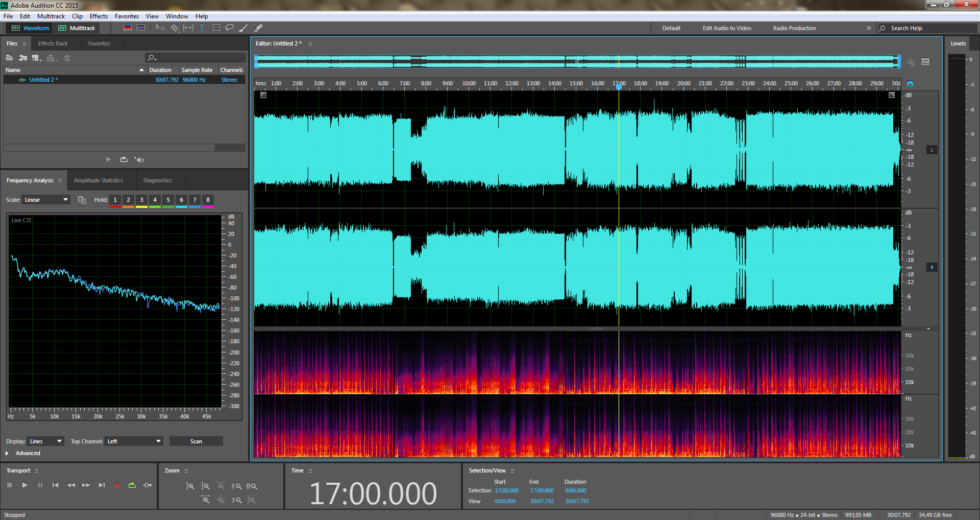Click the trash Close Files icon

click(67, 58)
